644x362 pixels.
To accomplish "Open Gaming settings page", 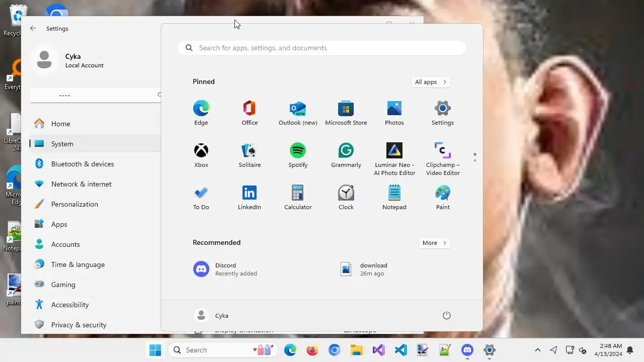I will (x=95, y=285).
